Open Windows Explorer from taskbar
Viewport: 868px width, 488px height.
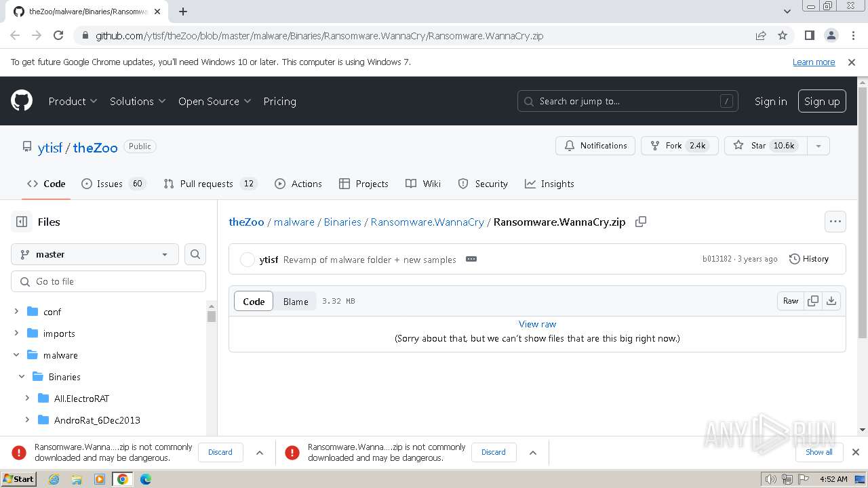point(77,479)
